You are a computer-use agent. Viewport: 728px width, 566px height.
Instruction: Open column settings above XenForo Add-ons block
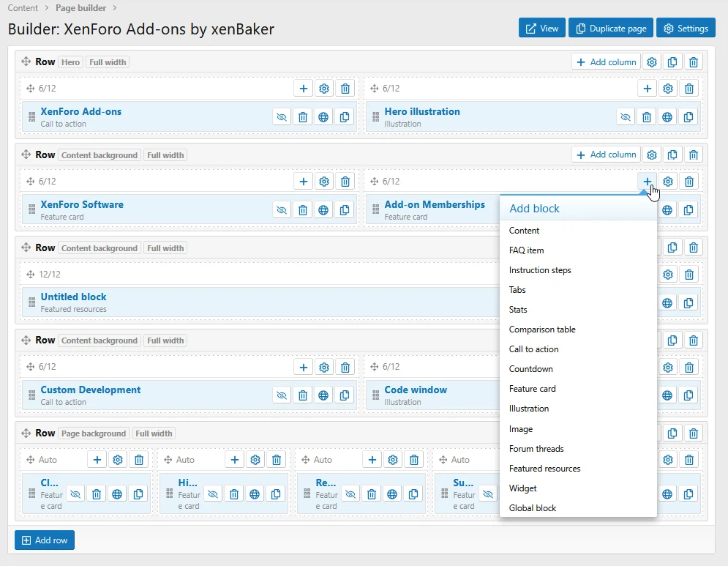coord(324,89)
